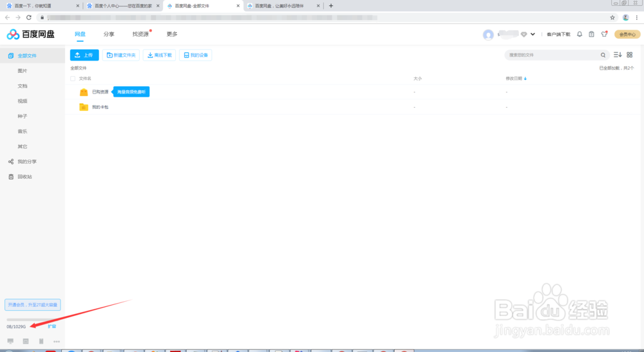Click the 扩容 link

pyautogui.click(x=52, y=326)
